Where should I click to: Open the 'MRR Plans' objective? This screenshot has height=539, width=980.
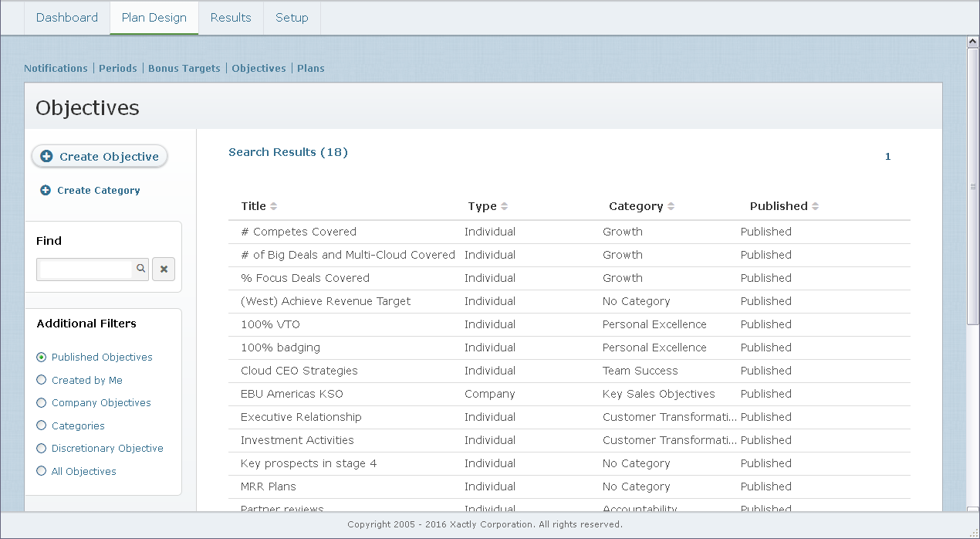pyautogui.click(x=269, y=486)
